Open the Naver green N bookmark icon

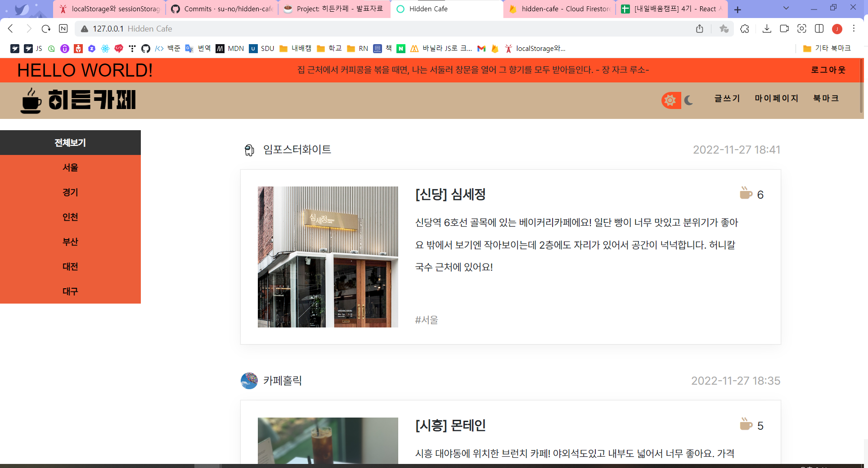tap(401, 49)
